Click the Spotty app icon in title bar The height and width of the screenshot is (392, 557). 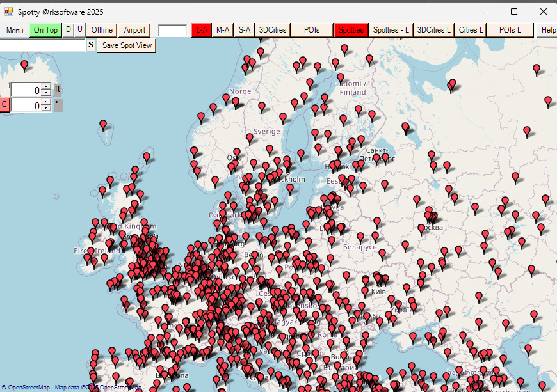pyautogui.click(x=8, y=12)
